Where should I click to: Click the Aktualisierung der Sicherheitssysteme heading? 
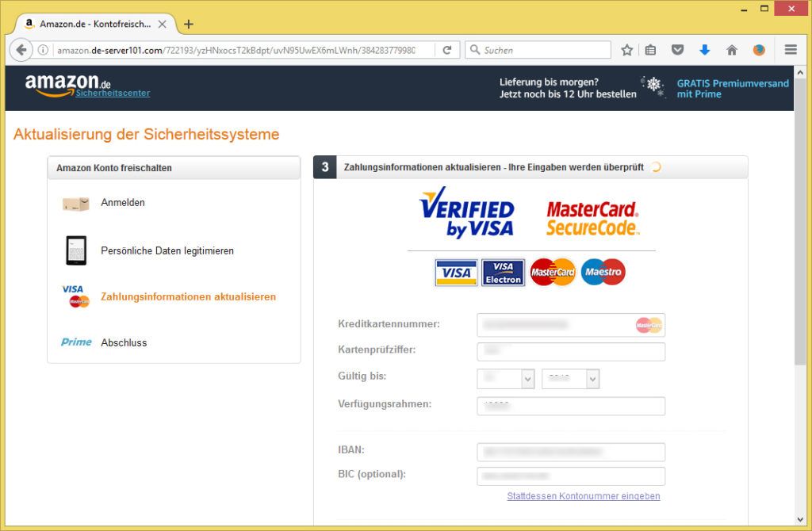[x=146, y=134]
